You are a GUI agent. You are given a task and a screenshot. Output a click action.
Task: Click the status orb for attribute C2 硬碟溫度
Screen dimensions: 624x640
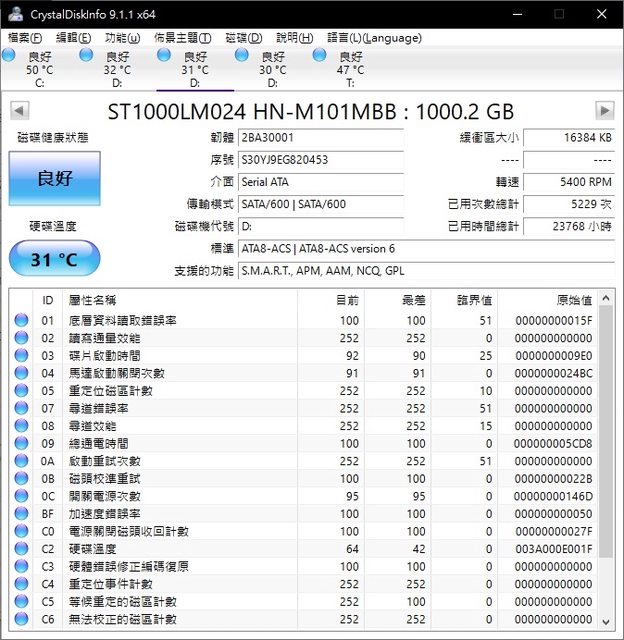pos(21,549)
